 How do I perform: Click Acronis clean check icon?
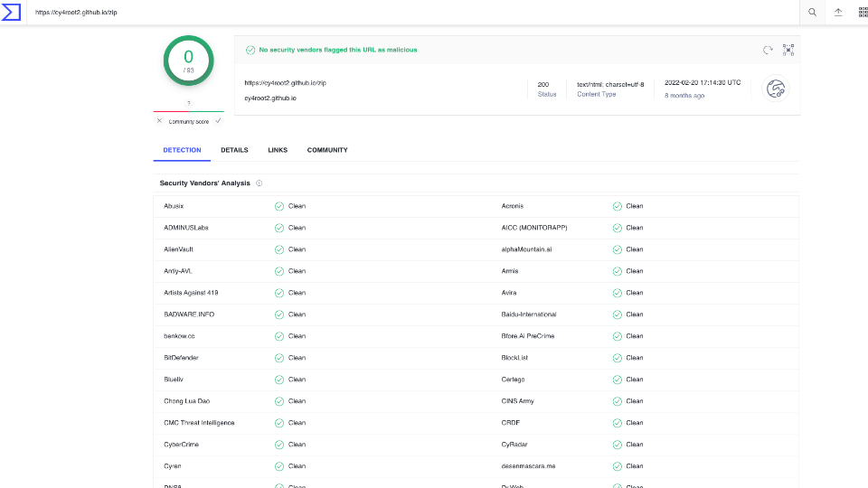tap(618, 206)
